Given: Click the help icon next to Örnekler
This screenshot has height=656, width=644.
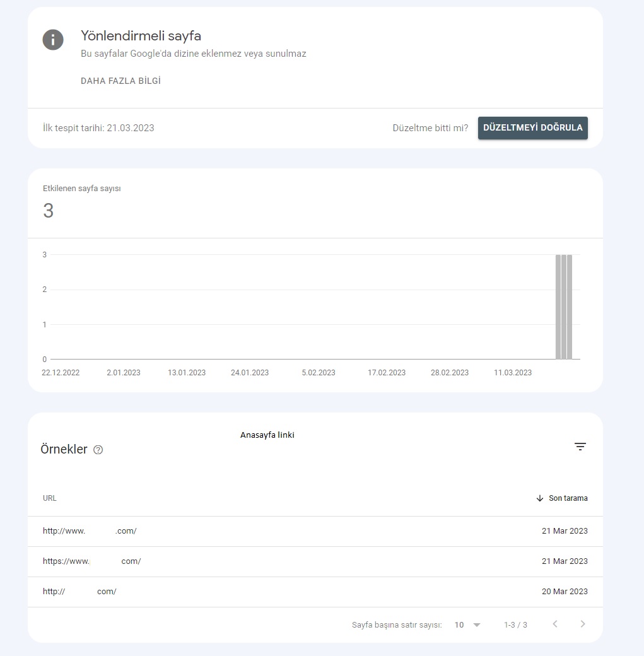Looking at the screenshot, I should tap(98, 450).
